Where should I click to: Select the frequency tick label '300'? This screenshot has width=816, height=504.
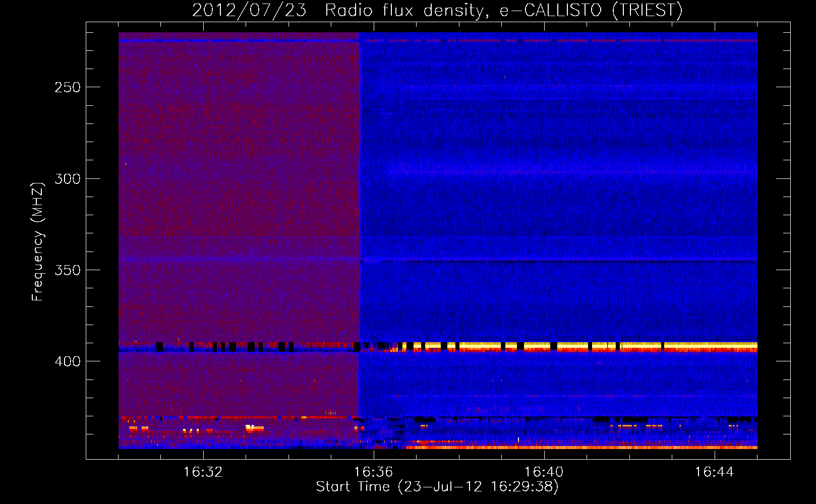tap(68, 179)
